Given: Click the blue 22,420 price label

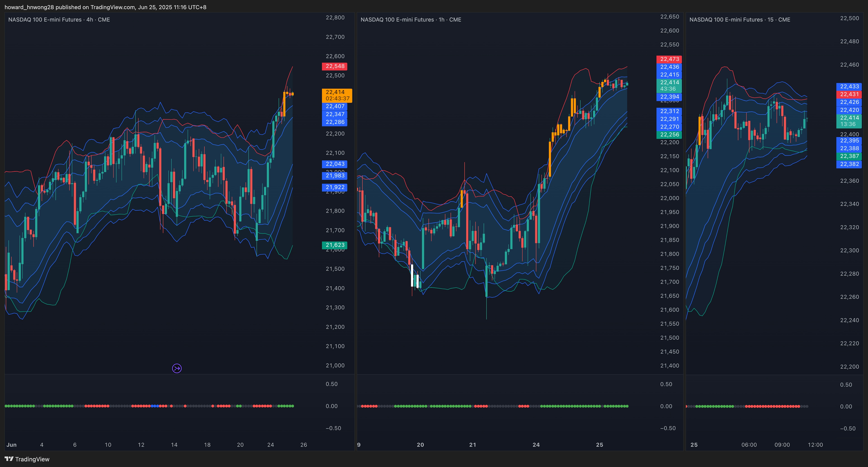Looking at the screenshot, I should click(x=849, y=110).
